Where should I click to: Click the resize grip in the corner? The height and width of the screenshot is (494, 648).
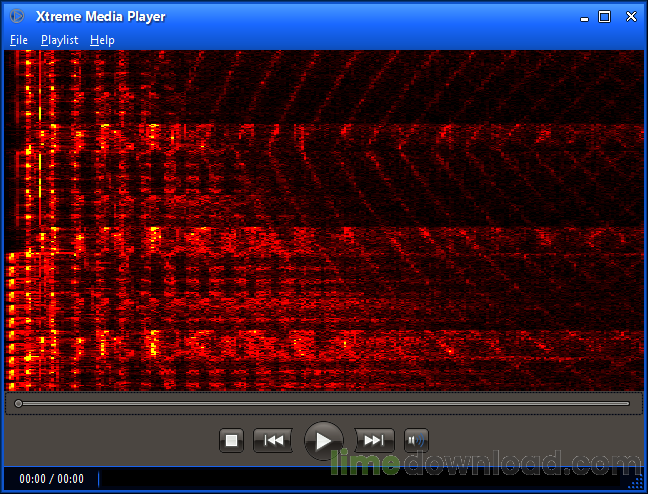tap(636, 482)
